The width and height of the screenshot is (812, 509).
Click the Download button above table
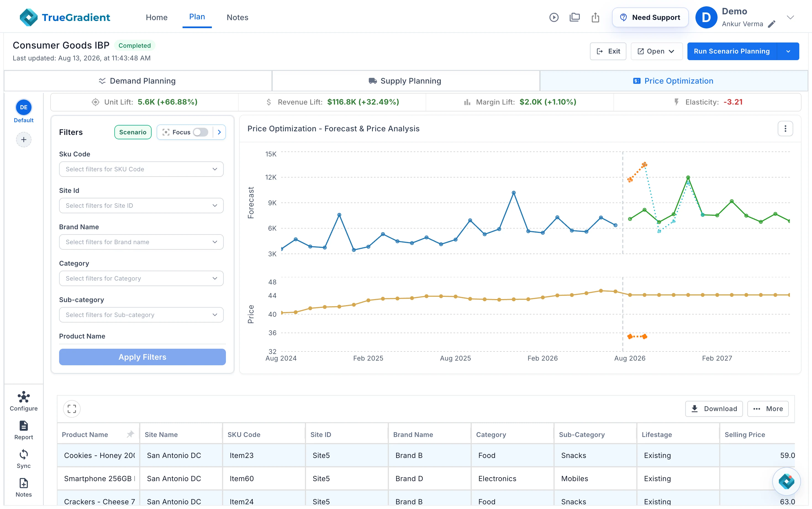714,409
